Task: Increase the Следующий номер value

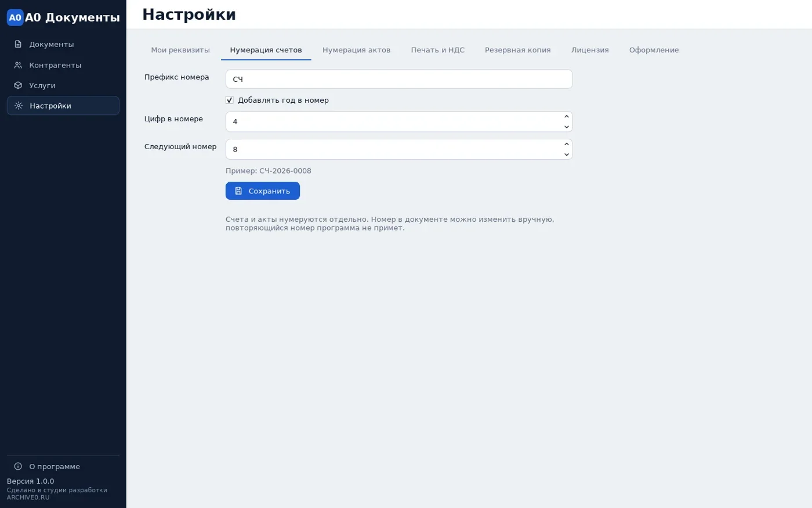Action: point(567,144)
